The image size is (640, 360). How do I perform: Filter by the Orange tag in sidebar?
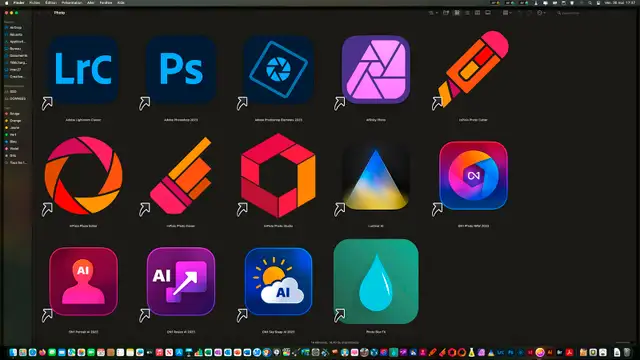click(x=15, y=121)
